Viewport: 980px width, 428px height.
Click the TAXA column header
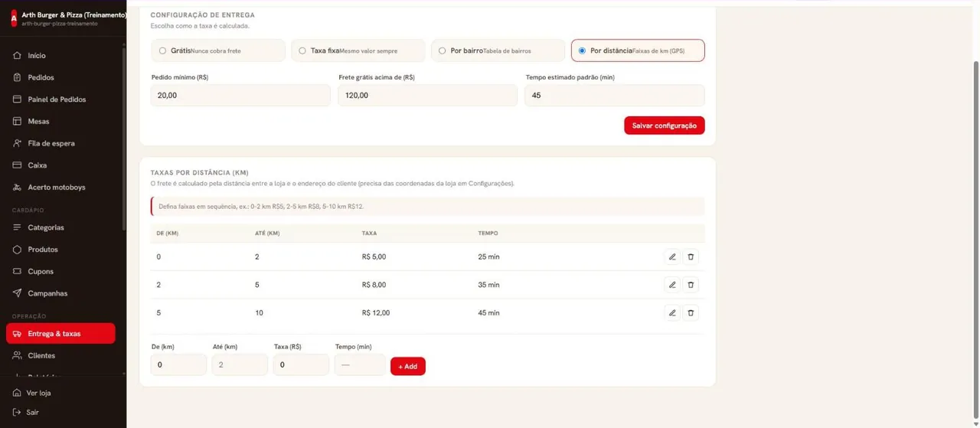(369, 233)
